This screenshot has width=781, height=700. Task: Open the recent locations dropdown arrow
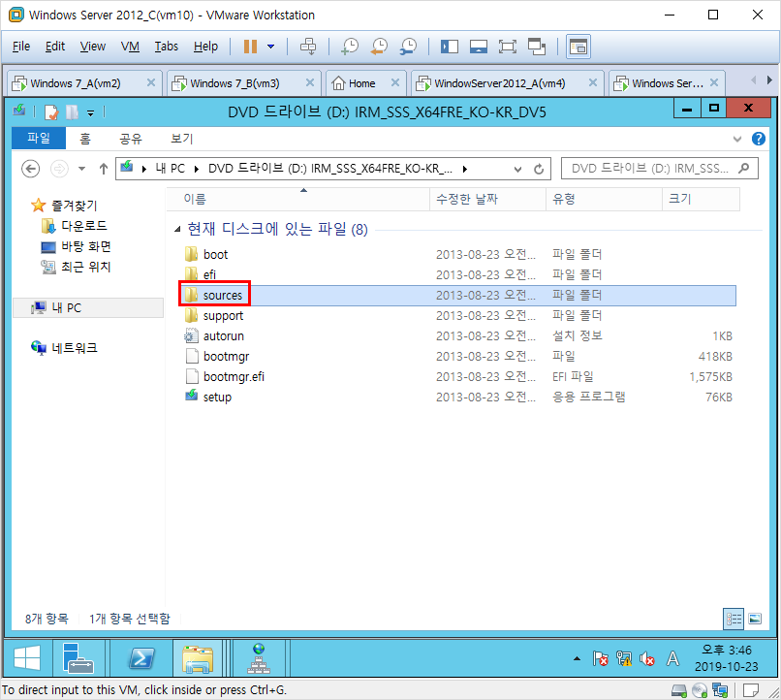tap(82, 169)
